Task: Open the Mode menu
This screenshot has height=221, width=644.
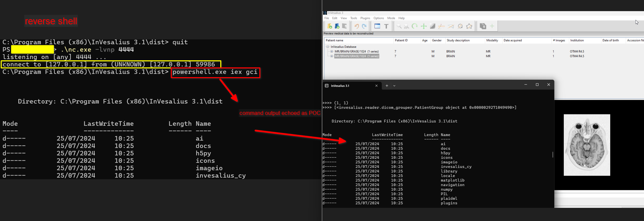Action: [x=391, y=18]
